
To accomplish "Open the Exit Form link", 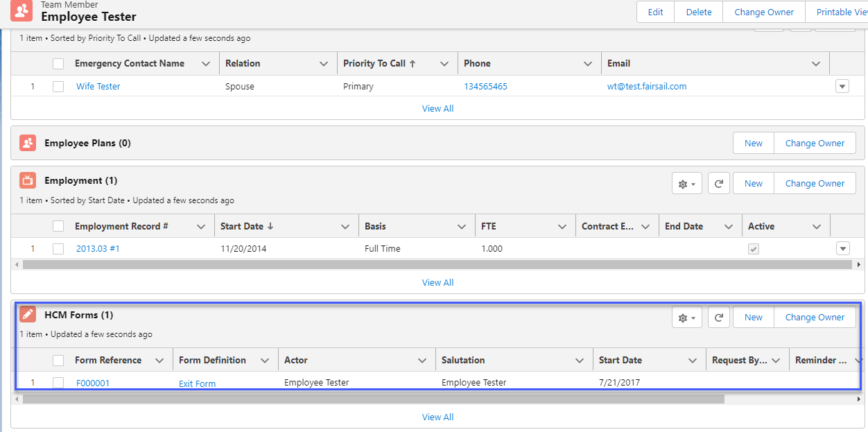I will pos(197,383).
